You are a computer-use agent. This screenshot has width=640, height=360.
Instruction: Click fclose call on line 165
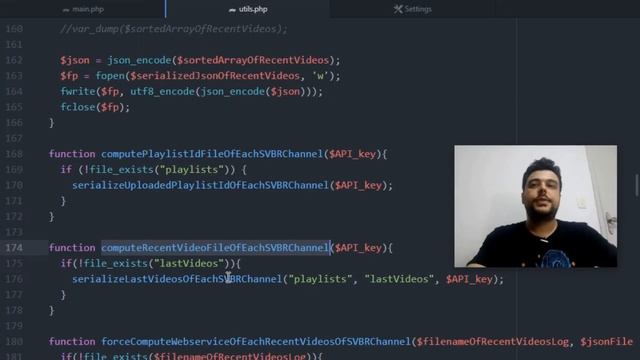78,107
